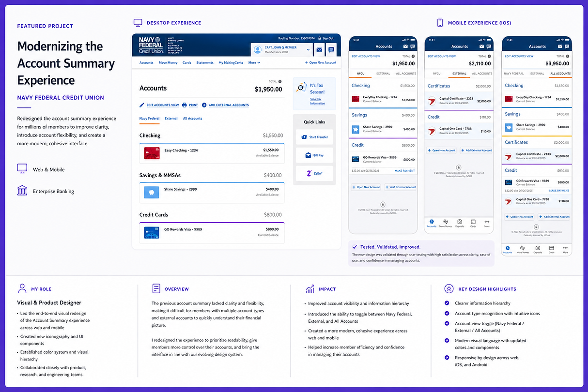
Task: Expand the member profile dropdown chevron
Action: click(x=308, y=49)
